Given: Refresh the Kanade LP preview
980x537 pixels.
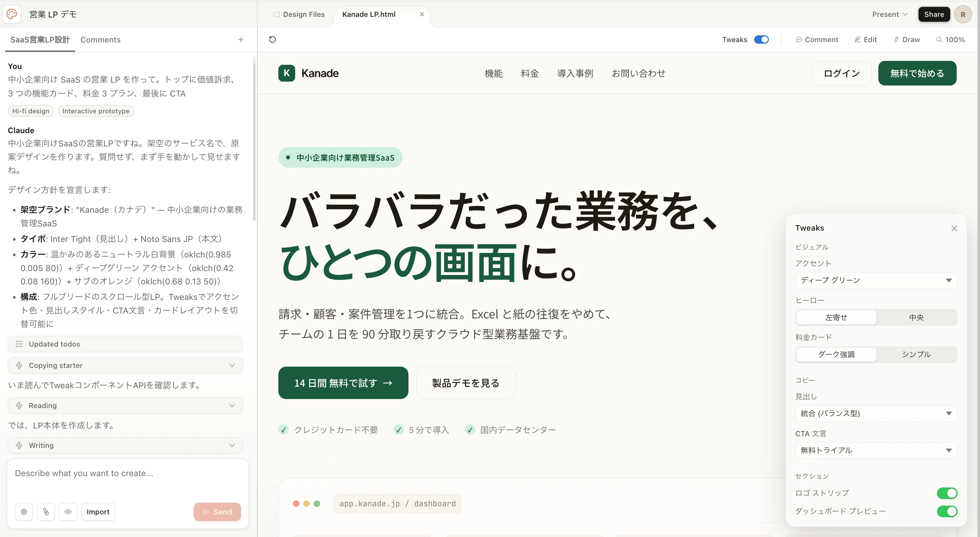Looking at the screenshot, I should coord(273,39).
